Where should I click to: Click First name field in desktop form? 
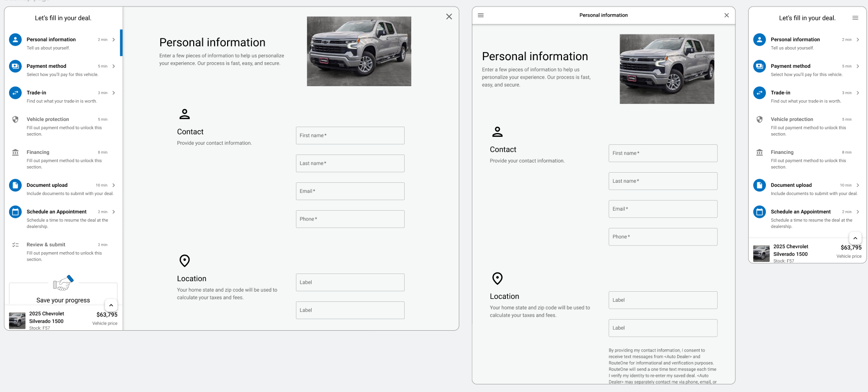click(x=350, y=136)
